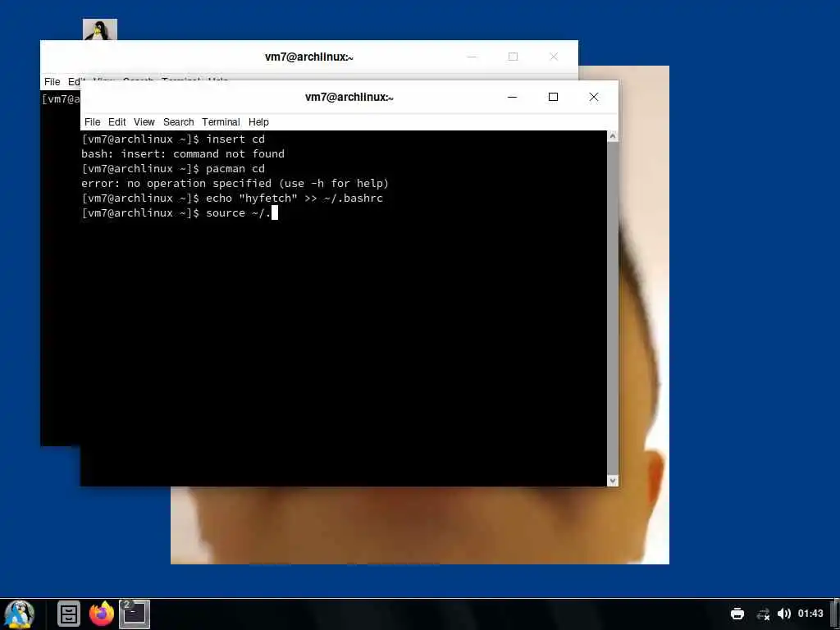Click the line "bash: insert: command not found"
Viewport: 840px width, 630px height.
click(183, 153)
